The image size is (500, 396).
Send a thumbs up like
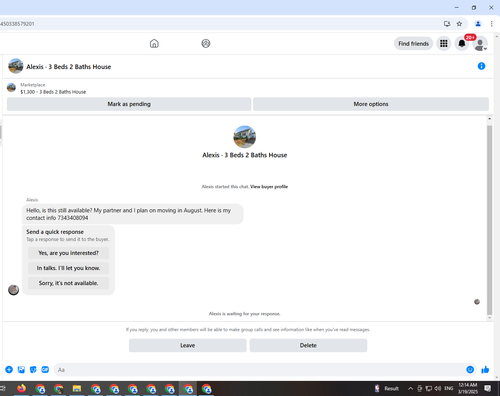[485, 369]
